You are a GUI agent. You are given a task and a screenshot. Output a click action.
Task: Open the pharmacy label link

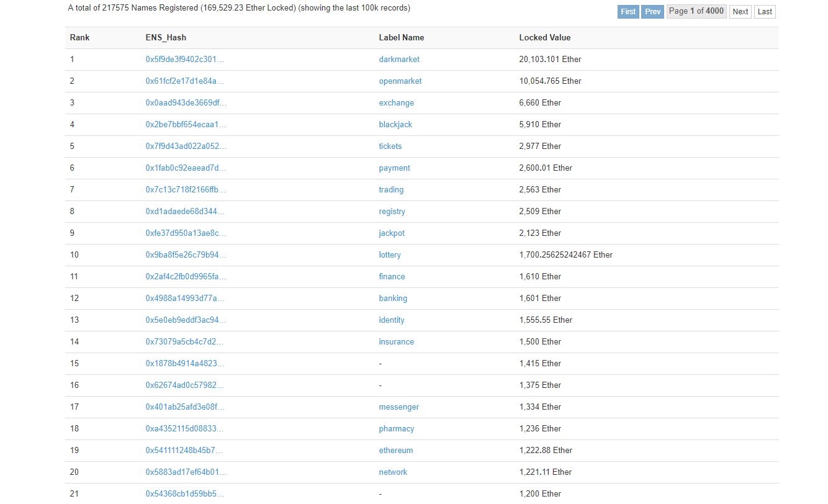coord(397,429)
